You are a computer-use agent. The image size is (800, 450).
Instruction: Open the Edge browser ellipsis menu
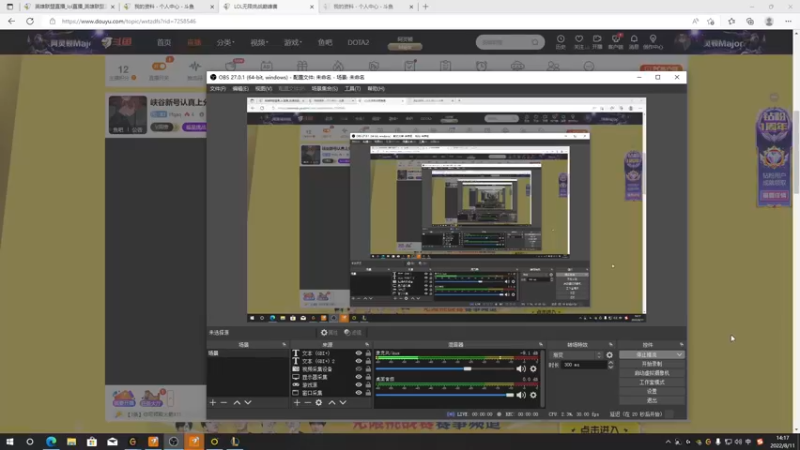(788, 21)
